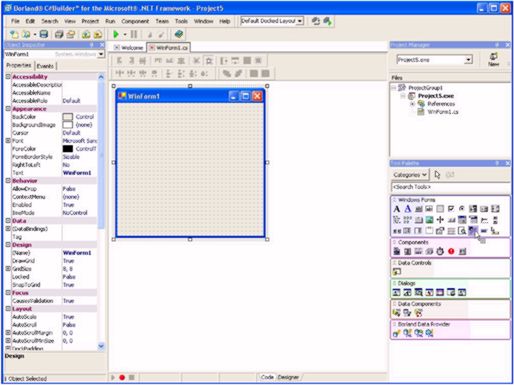Open the Component menu

point(135,21)
